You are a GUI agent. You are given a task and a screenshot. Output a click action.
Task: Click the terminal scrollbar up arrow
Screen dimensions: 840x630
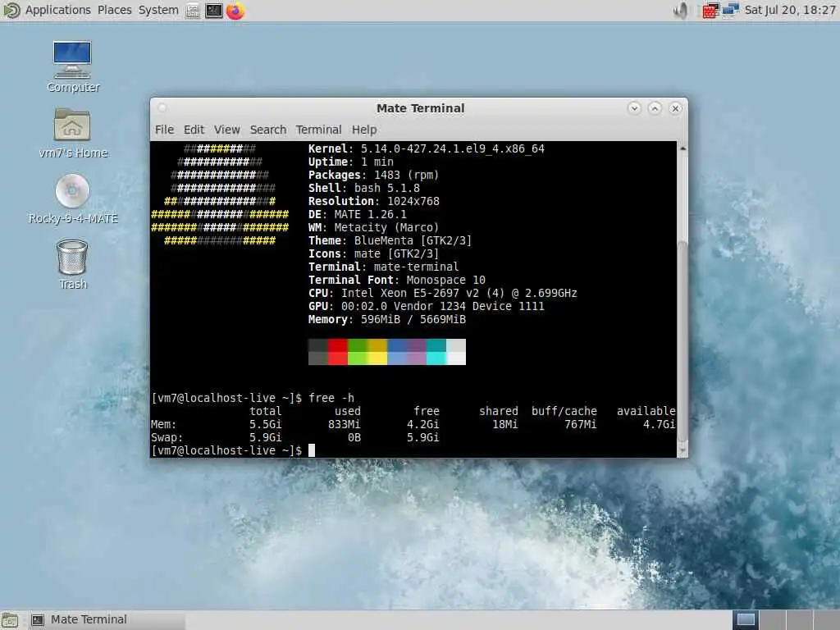tap(682, 148)
